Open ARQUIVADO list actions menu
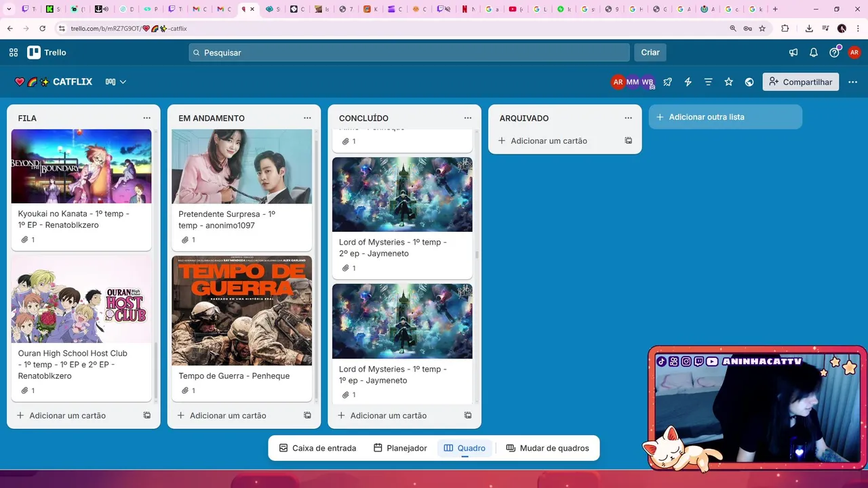 coord(628,118)
